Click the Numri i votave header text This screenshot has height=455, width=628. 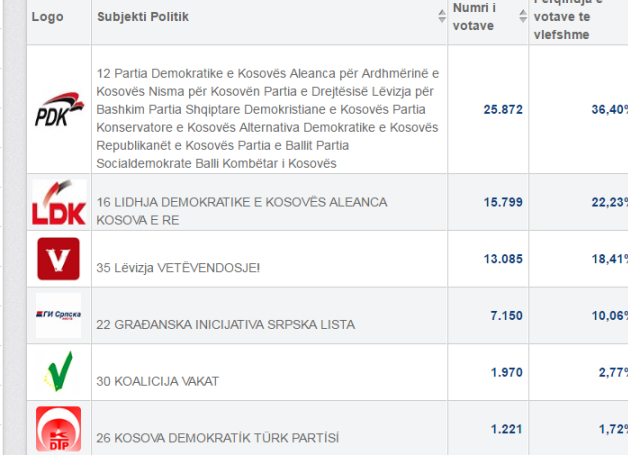coord(474,17)
